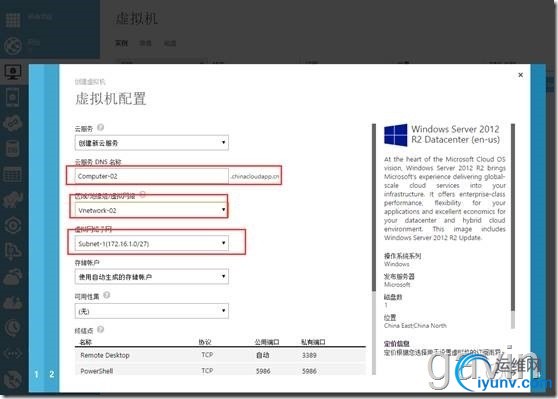Open the circular target icon in sidebar

(13, 226)
